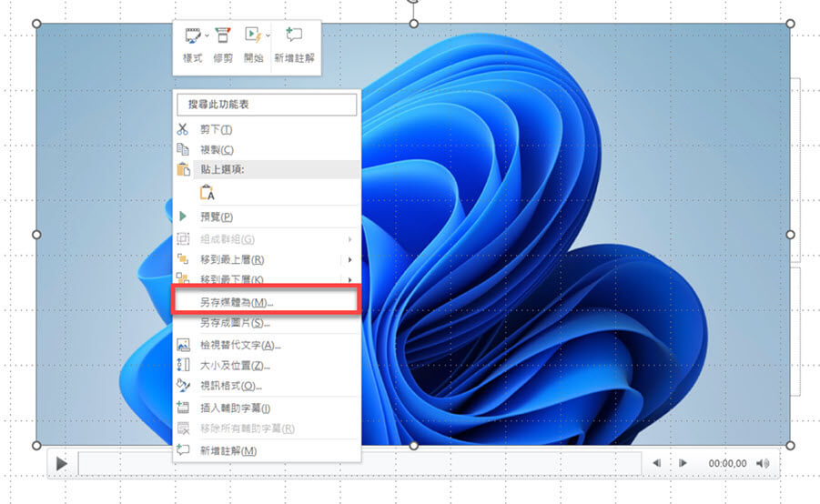Click the bring-to-front icon

coord(183,258)
